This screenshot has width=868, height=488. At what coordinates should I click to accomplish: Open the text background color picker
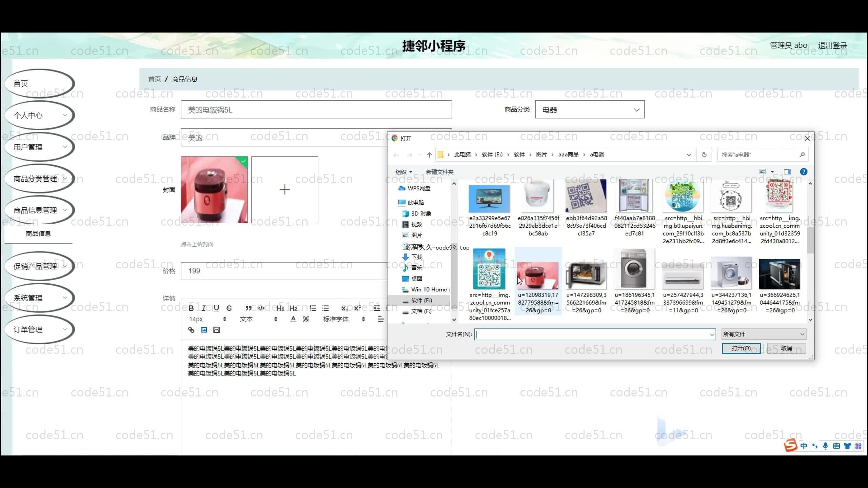click(x=306, y=319)
